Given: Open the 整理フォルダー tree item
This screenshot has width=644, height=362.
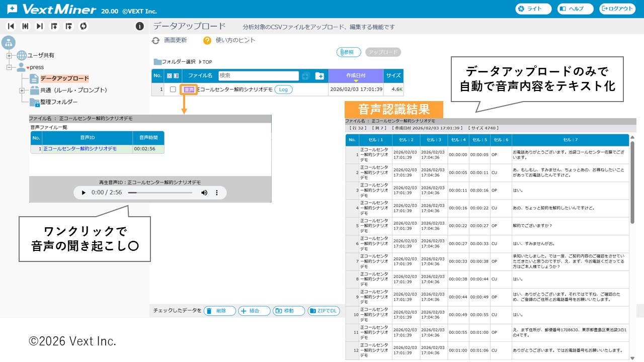Looking at the screenshot, I should click(59, 102).
